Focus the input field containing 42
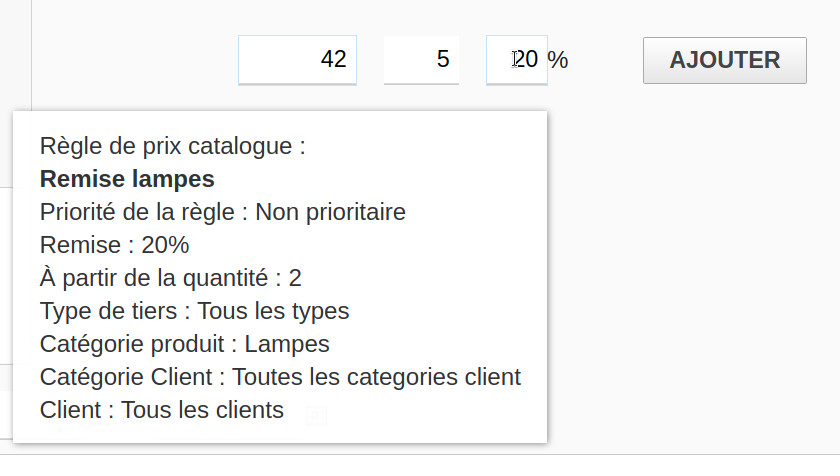The height and width of the screenshot is (476, 840). point(297,60)
